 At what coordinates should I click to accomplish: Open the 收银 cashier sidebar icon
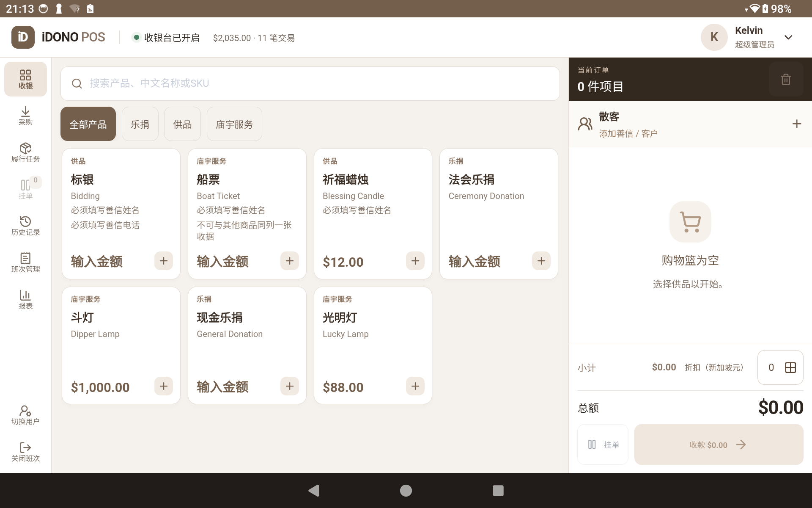(x=25, y=79)
